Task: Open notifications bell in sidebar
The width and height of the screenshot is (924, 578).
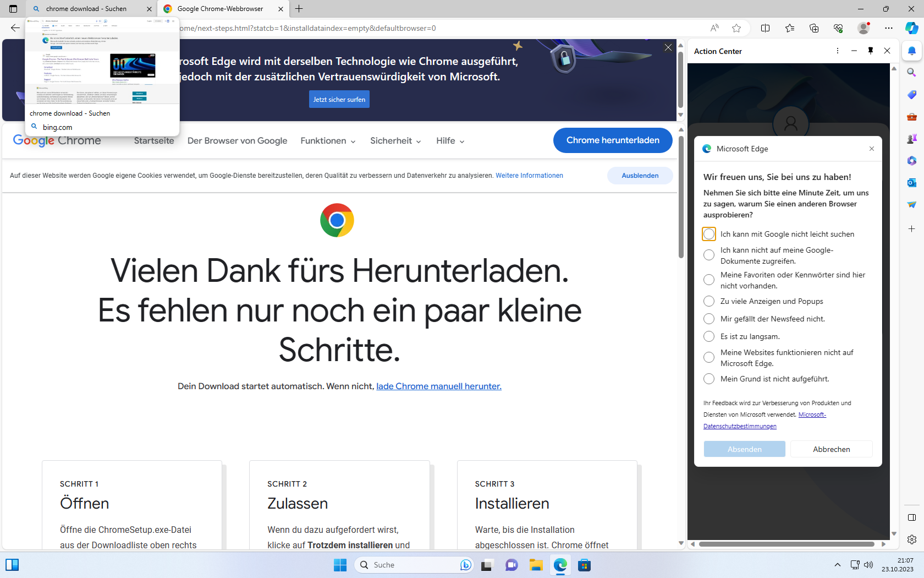Action: (912, 51)
